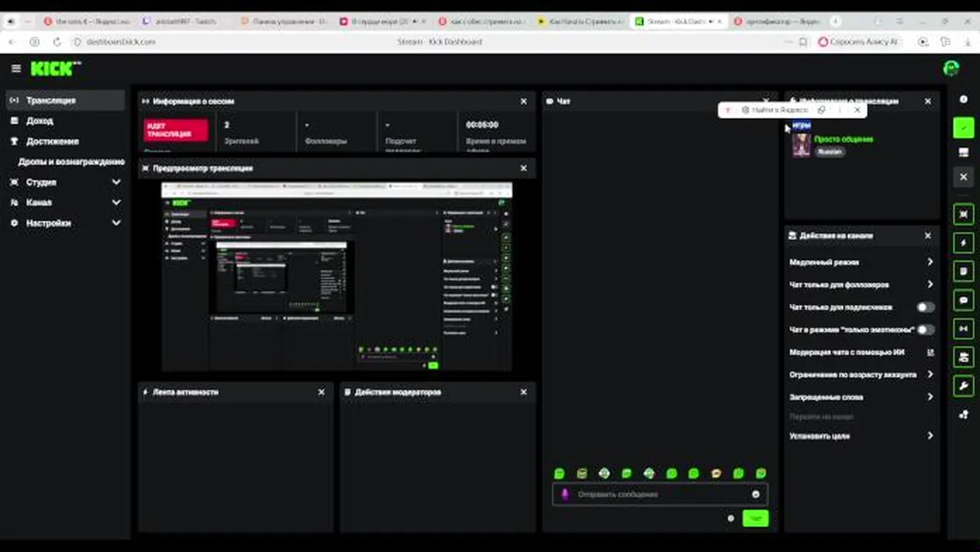Close the Yandex search popup
Viewport: 980px width, 552px height.
[857, 110]
